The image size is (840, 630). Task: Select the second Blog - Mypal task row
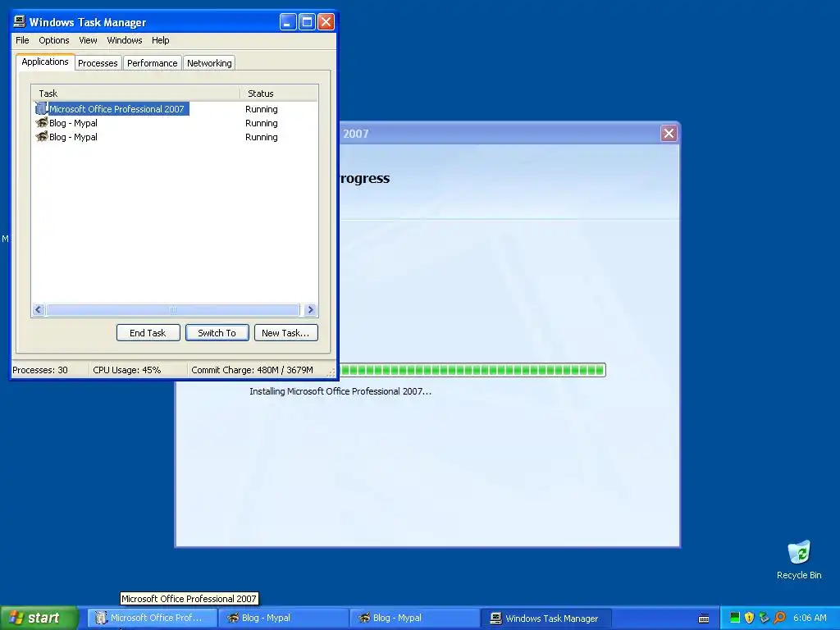(174, 137)
